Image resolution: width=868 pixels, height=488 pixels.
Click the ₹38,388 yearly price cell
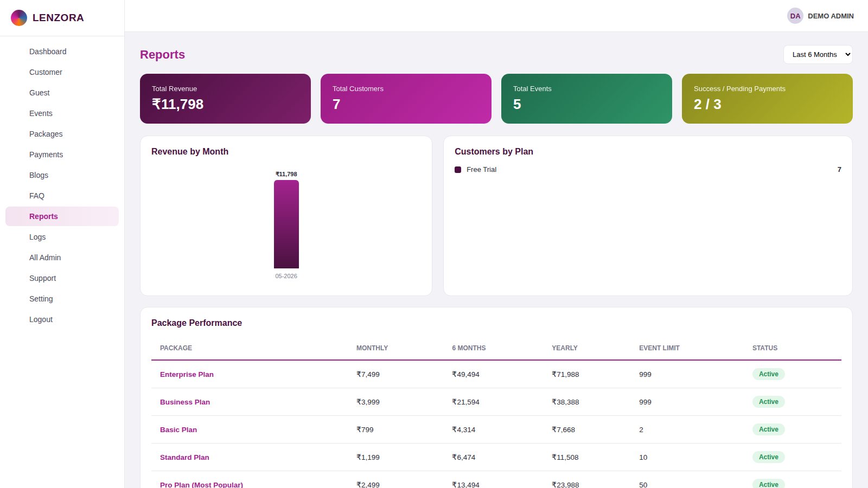(x=565, y=402)
